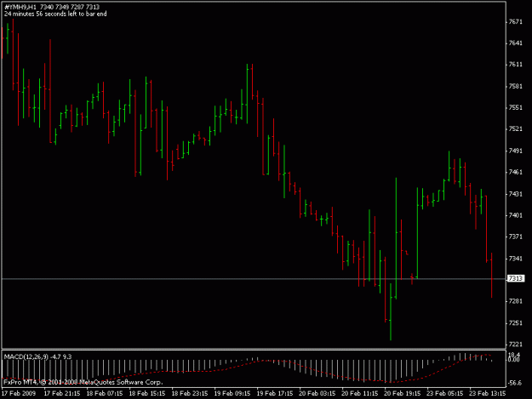Click the 18 Feb 23:15 time axis label
This screenshot has height=399, width=532.
point(190,393)
